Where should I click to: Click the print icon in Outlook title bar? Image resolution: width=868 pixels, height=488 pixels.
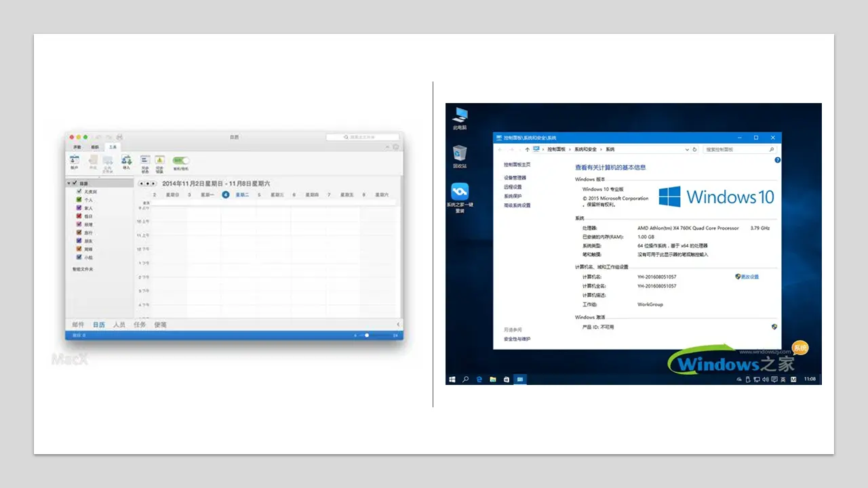click(x=120, y=137)
